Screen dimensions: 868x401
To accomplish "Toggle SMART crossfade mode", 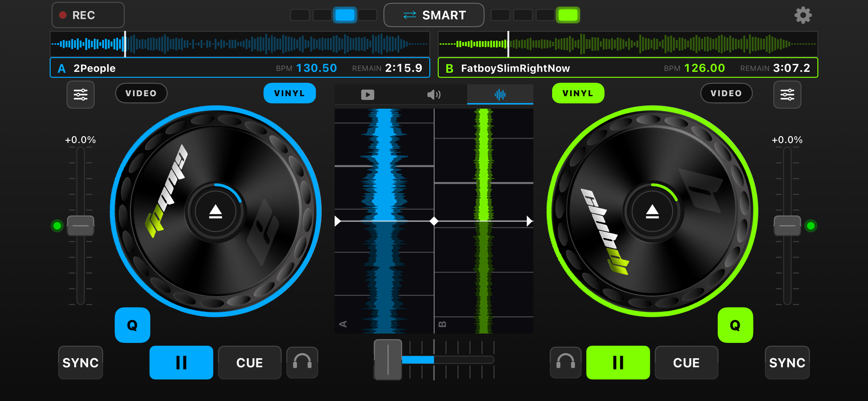I will click(434, 15).
